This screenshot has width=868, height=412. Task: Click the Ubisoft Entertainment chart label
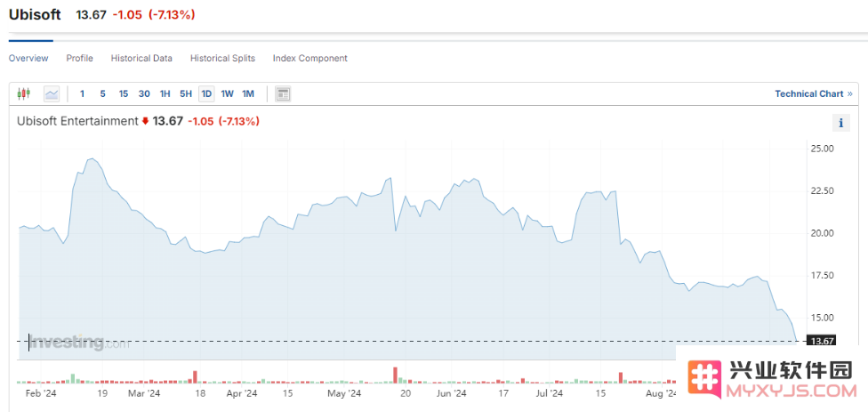[77, 121]
